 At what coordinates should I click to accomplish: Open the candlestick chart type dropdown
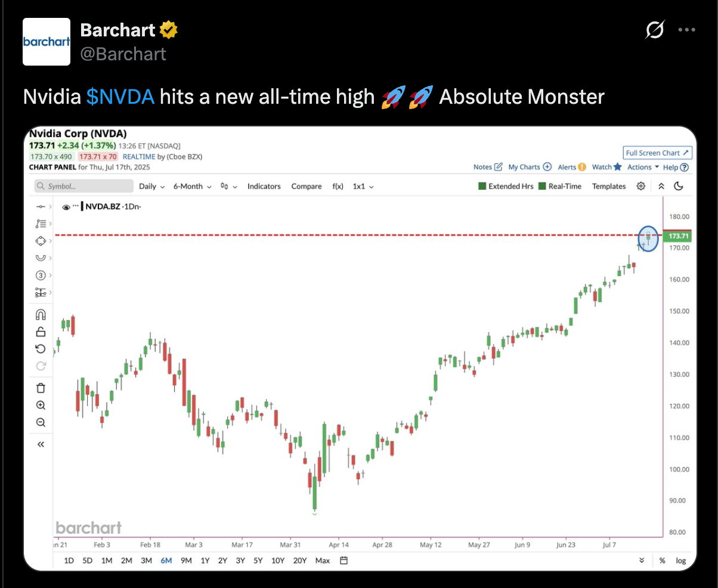click(x=229, y=186)
